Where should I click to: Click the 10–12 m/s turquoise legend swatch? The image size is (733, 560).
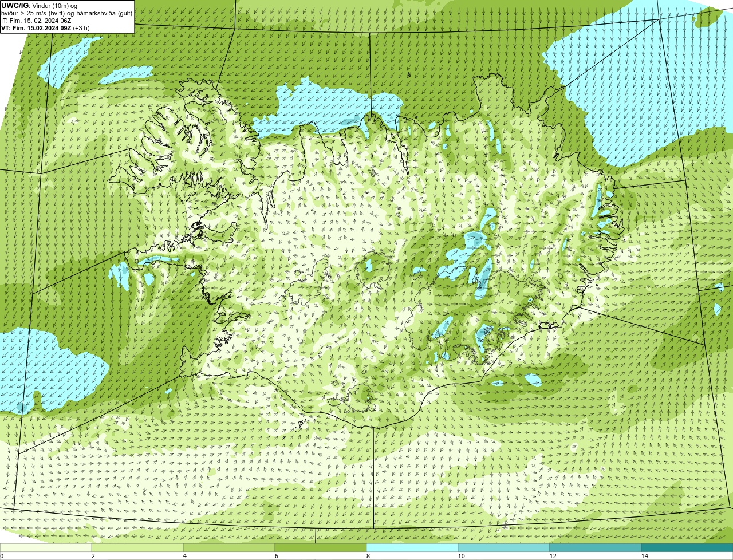[x=504, y=547]
